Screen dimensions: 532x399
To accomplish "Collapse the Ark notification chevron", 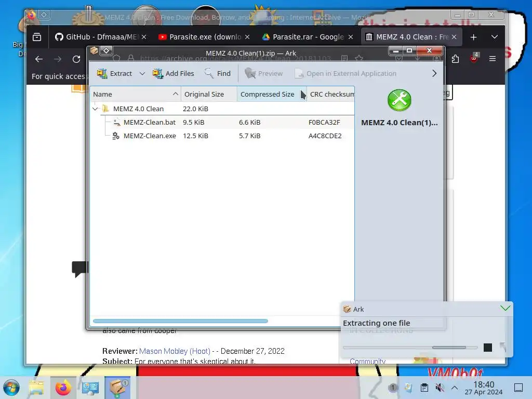I will [x=505, y=308].
